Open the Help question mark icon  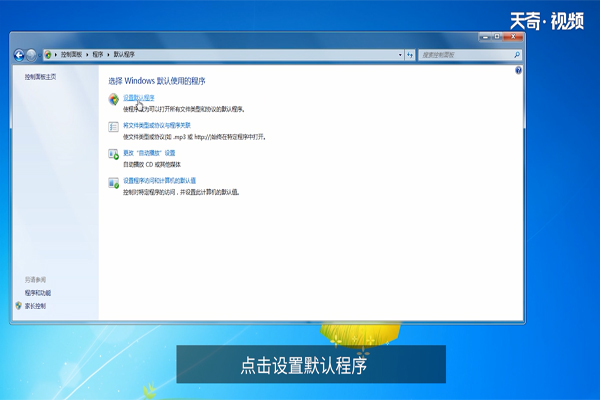click(518, 70)
